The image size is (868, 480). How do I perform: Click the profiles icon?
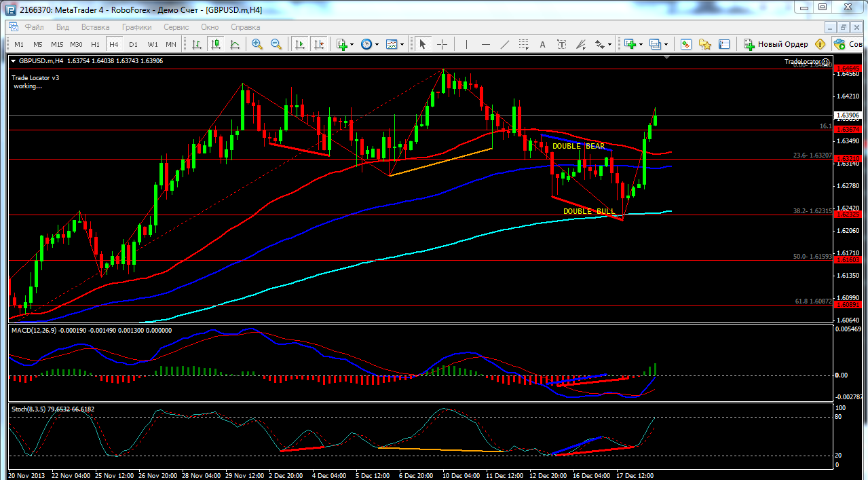point(655,44)
